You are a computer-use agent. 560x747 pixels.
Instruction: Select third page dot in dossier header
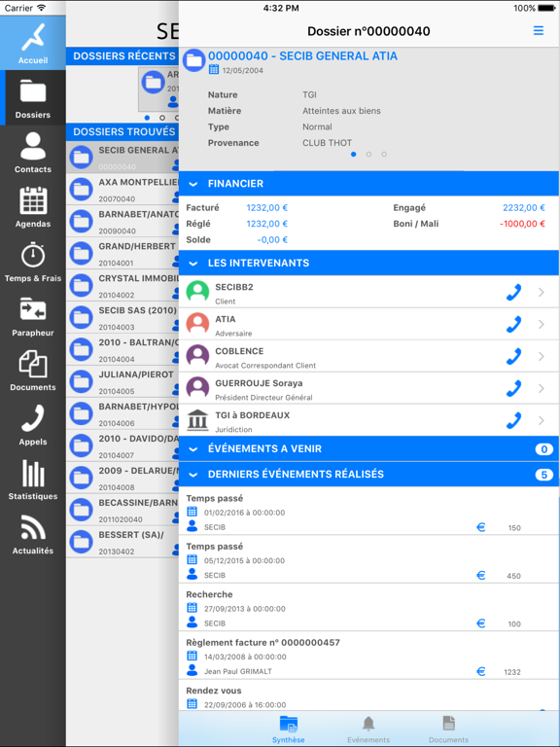[384, 155]
